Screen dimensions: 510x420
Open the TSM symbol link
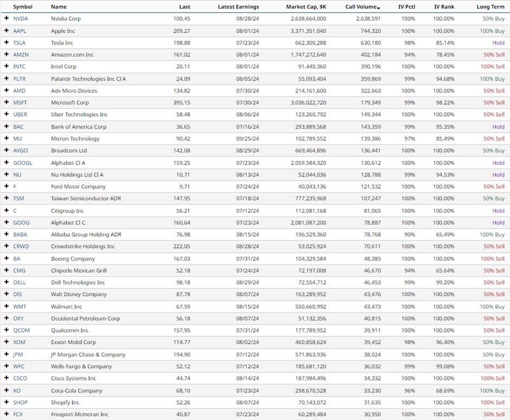click(18, 199)
